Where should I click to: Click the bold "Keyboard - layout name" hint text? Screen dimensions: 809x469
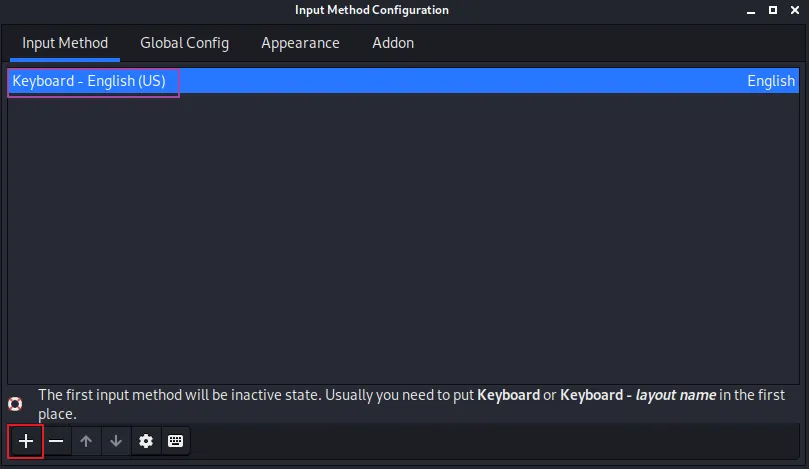pos(637,395)
